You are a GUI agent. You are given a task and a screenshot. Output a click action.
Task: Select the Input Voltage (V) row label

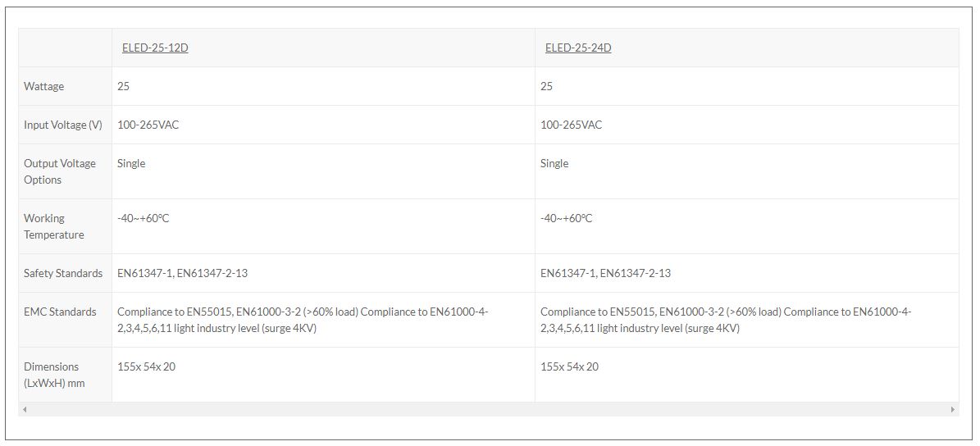pyautogui.click(x=63, y=125)
